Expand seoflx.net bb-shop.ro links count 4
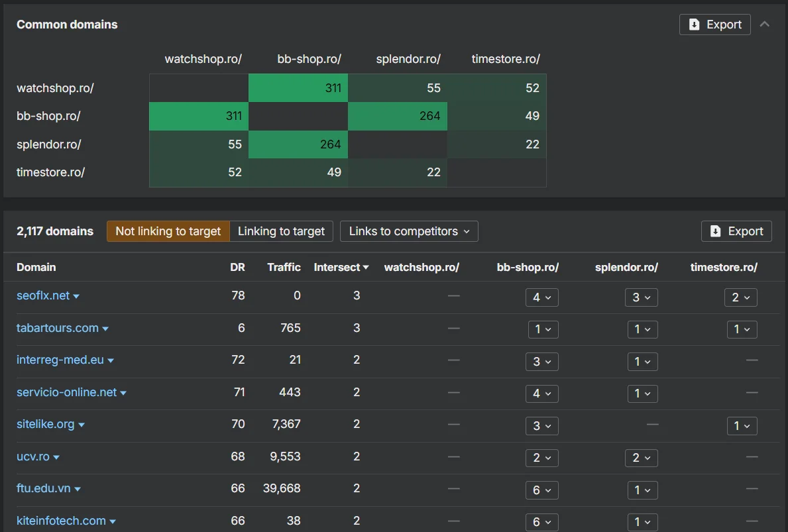The image size is (788, 532). [x=541, y=297]
